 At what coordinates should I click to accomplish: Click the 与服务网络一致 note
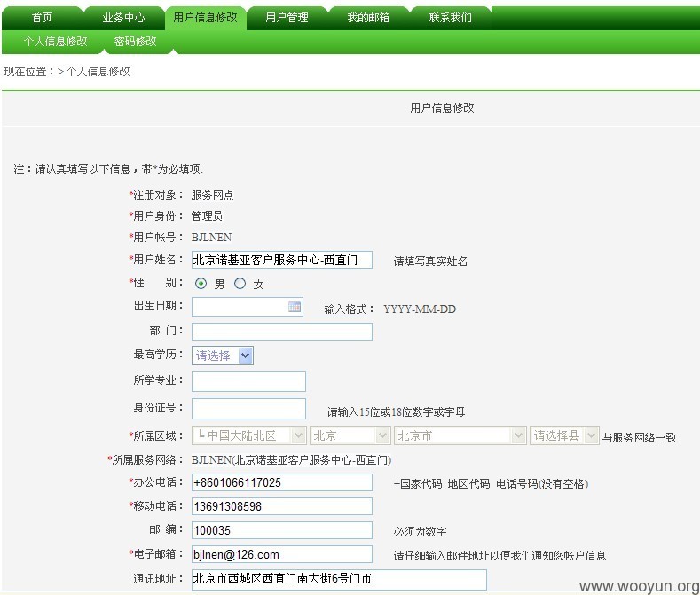point(640,437)
